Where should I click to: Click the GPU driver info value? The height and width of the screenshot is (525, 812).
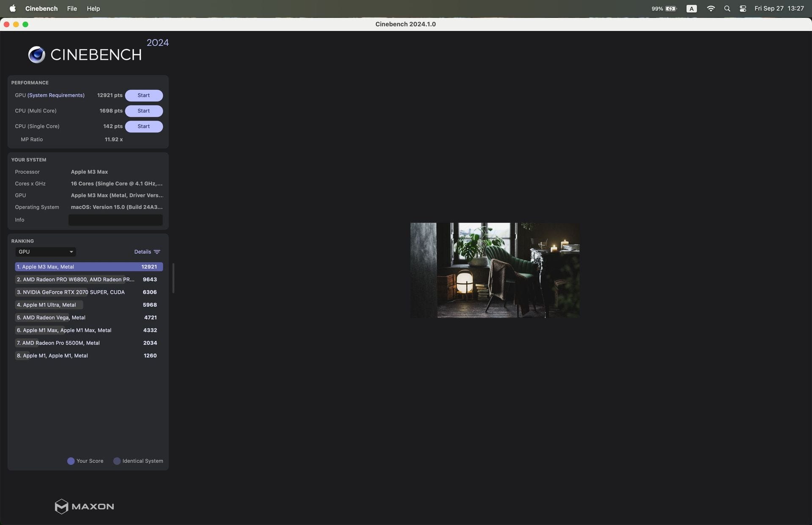point(117,195)
